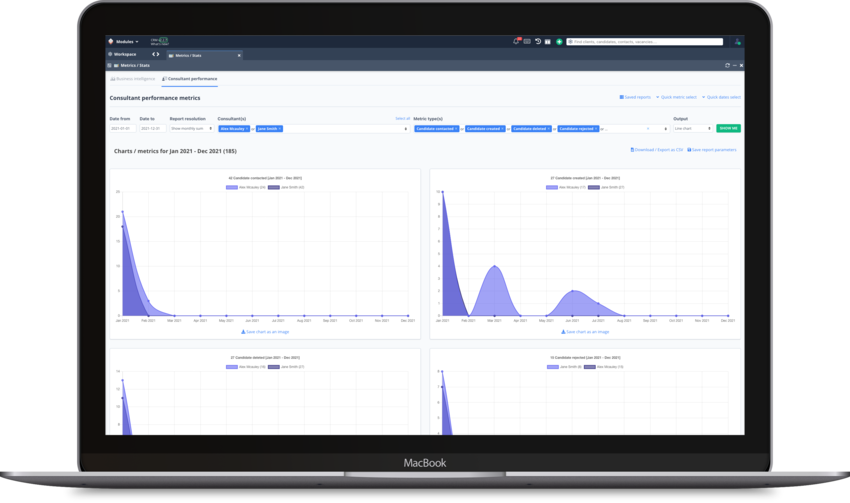850x503 pixels.
Task: Click the Date from input field
Action: pyautogui.click(x=123, y=128)
